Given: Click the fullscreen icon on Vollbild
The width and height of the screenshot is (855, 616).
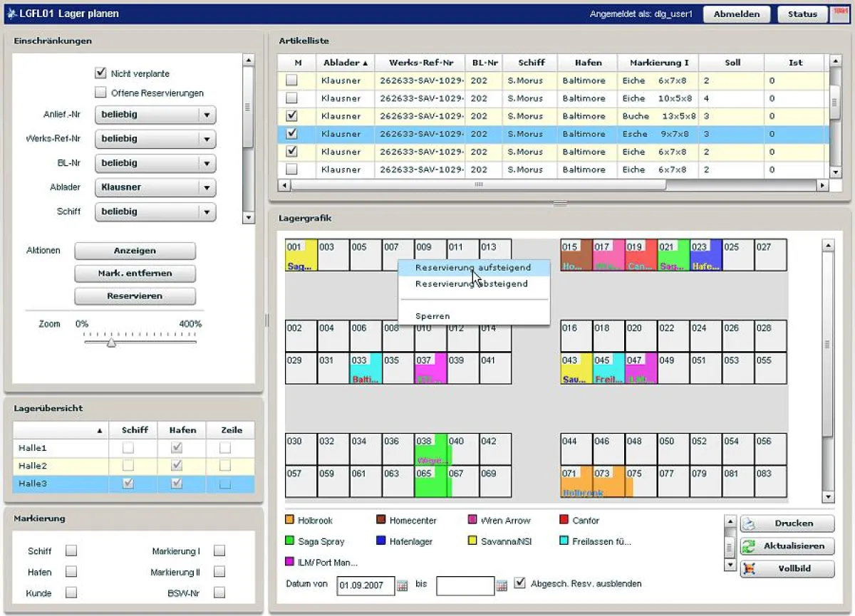Looking at the screenshot, I should [x=749, y=569].
